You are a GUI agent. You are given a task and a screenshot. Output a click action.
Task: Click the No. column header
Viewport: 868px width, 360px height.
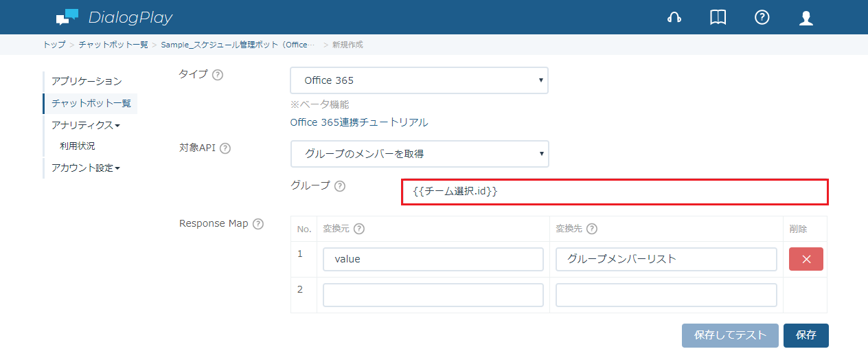click(304, 229)
